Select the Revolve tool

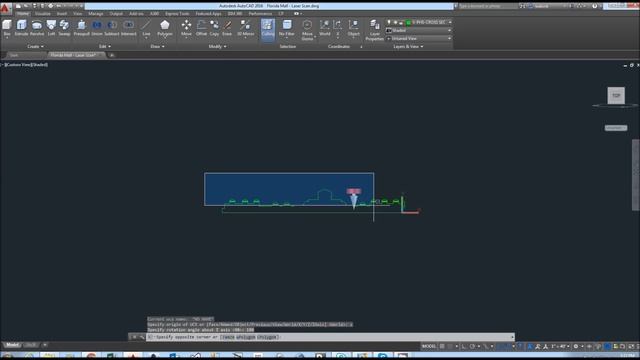[x=37, y=28]
